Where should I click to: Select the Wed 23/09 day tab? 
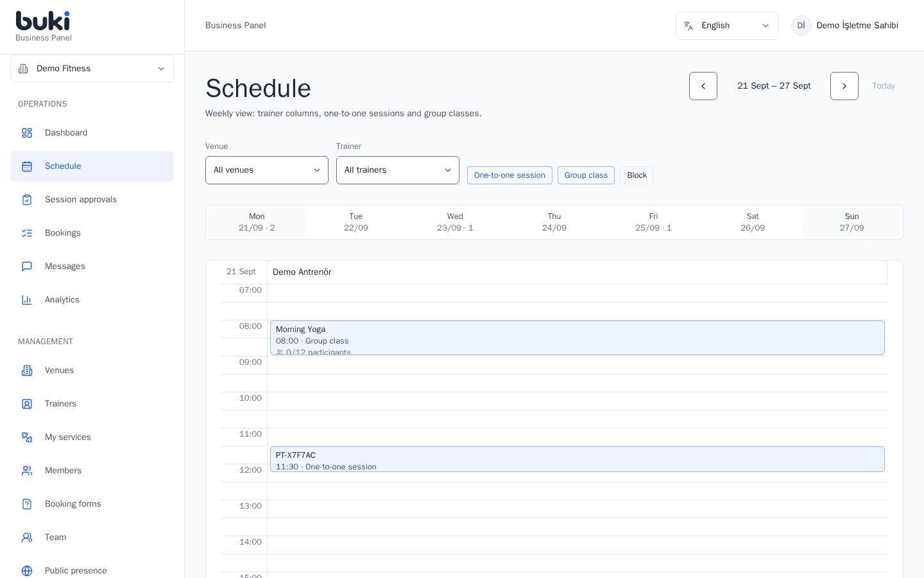click(455, 222)
